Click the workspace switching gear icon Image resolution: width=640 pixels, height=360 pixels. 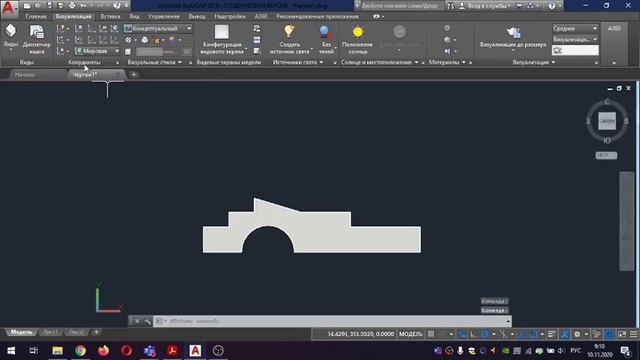(x=577, y=334)
